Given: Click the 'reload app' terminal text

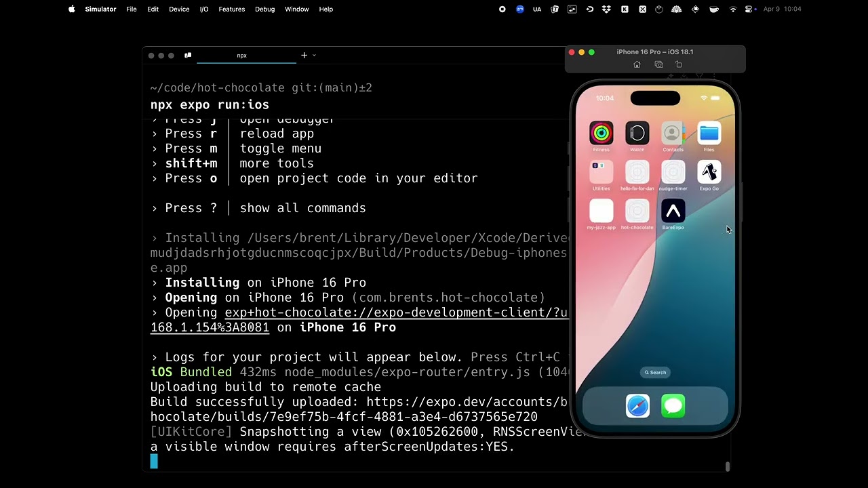Looking at the screenshot, I should (x=277, y=134).
